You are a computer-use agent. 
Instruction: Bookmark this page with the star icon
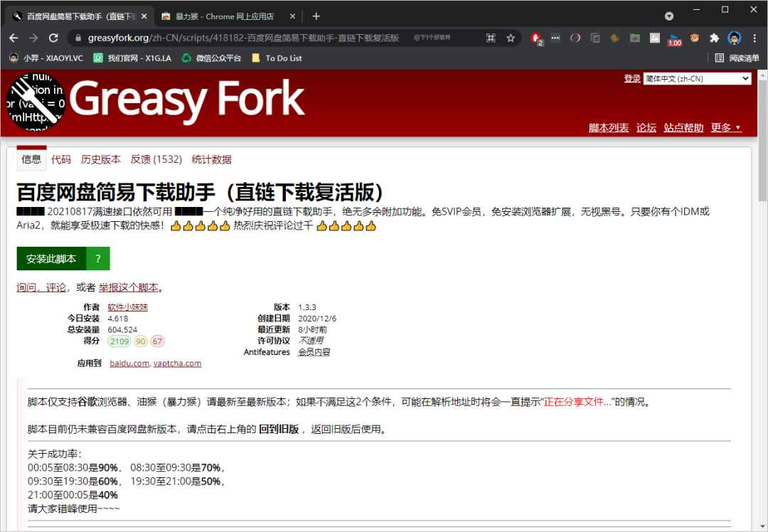click(x=511, y=38)
